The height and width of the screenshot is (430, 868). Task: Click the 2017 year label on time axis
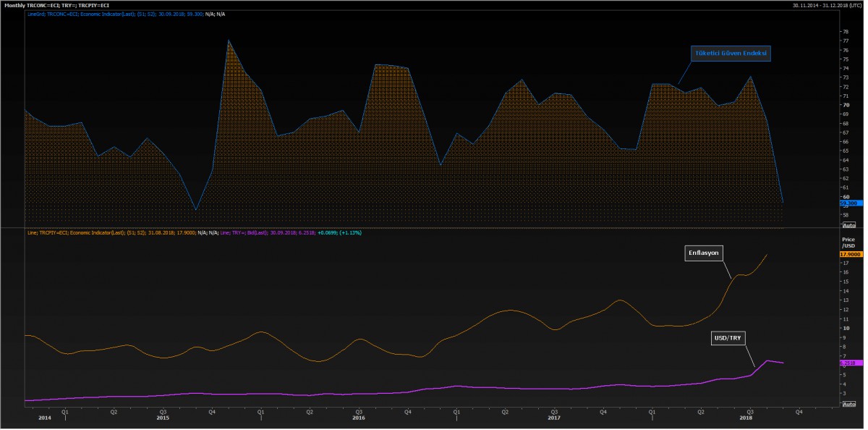point(553,418)
